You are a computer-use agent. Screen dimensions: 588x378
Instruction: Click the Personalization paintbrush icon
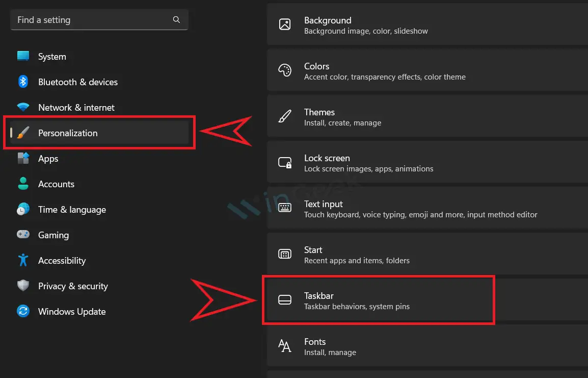23,133
